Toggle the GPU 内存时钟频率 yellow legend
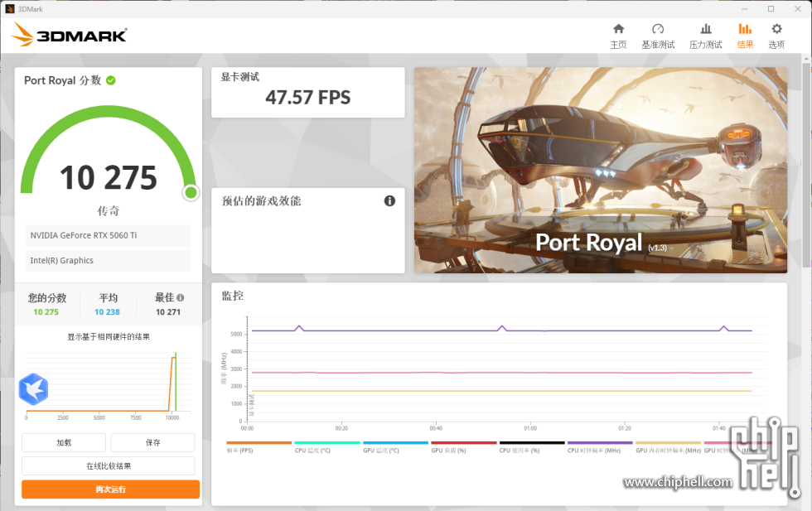Screen dimensions: 812x511 pos(668,447)
